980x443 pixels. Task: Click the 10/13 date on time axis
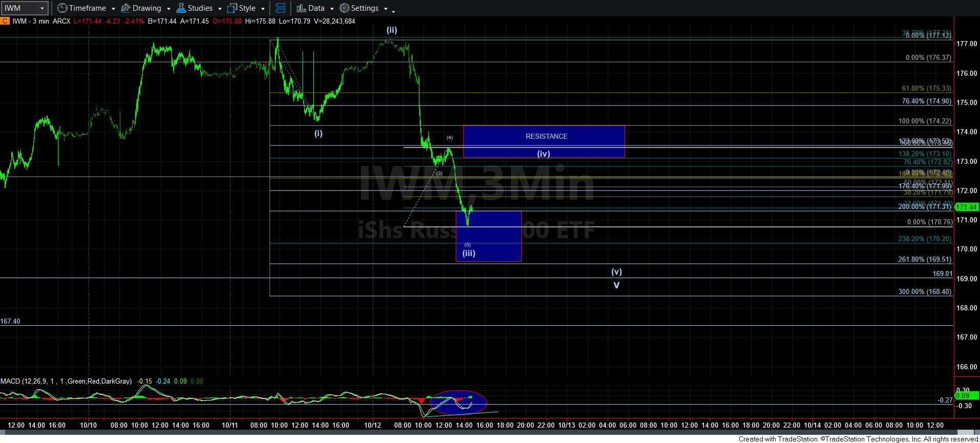point(566,425)
